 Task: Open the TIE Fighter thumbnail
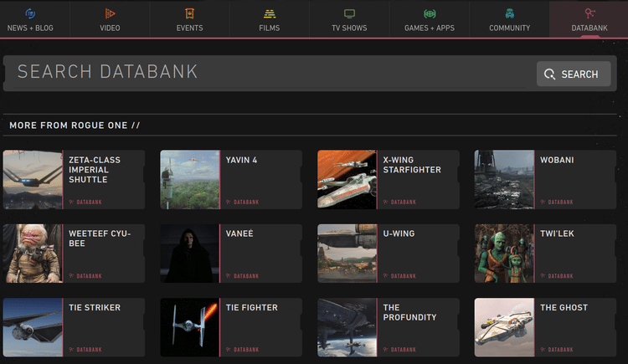[x=190, y=327]
